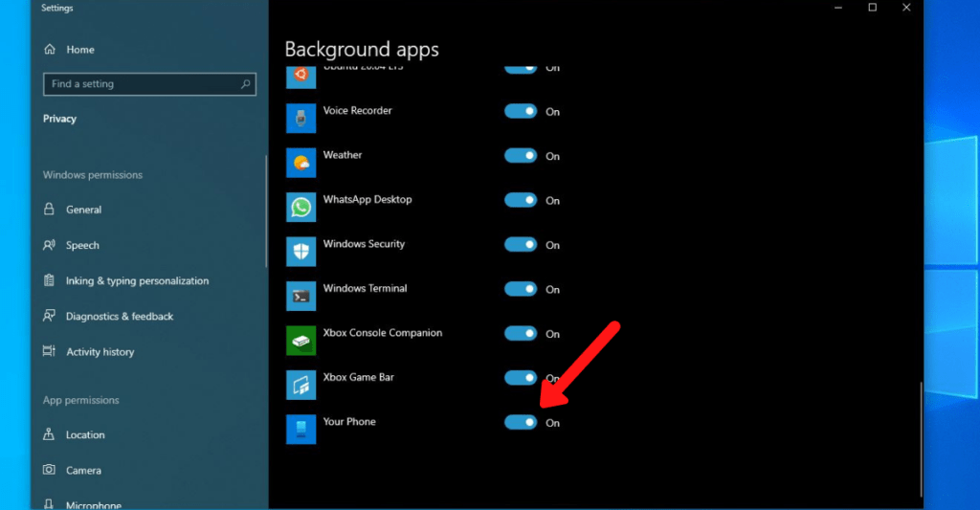Screen dimensions: 980x510
Task: Click the General lock icon
Action: coord(49,210)
